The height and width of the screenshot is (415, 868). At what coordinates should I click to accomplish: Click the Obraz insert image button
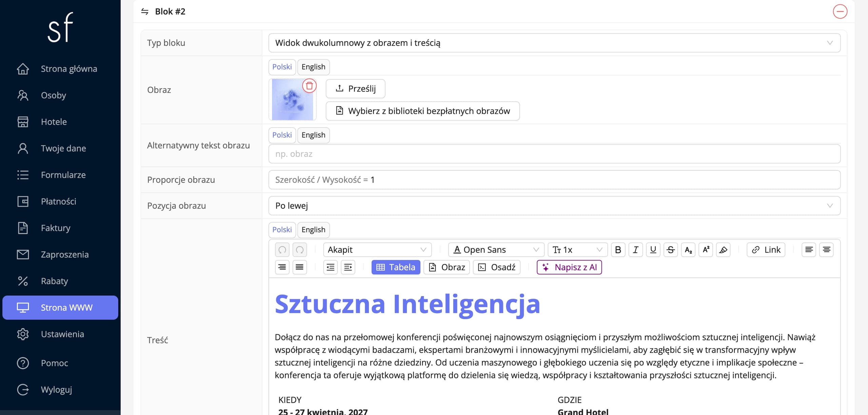[x=447, y=267]
